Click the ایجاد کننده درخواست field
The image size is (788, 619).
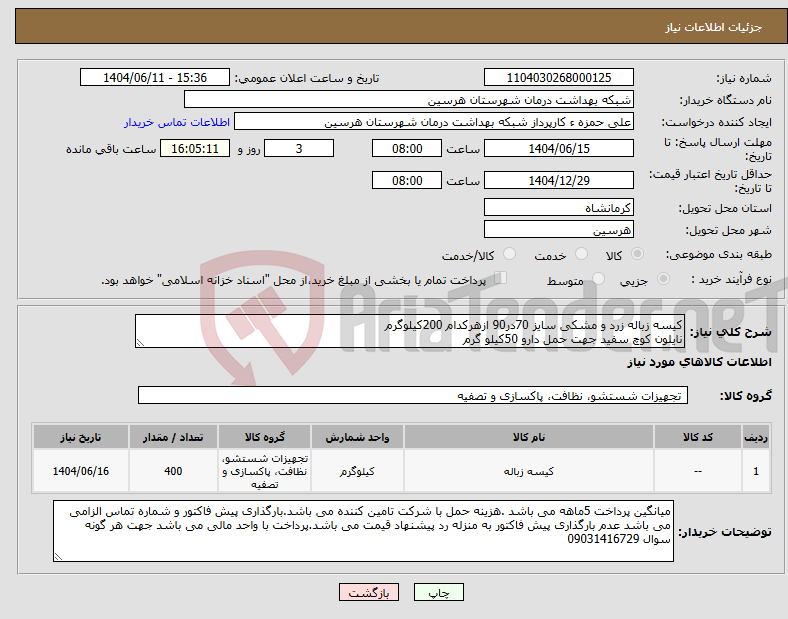pos(434,122)
